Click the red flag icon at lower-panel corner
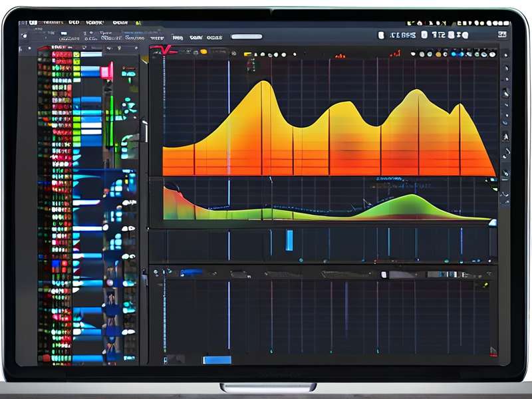This screenshot has width=532, height=399. pyautogui.click(x=493, y=352)
